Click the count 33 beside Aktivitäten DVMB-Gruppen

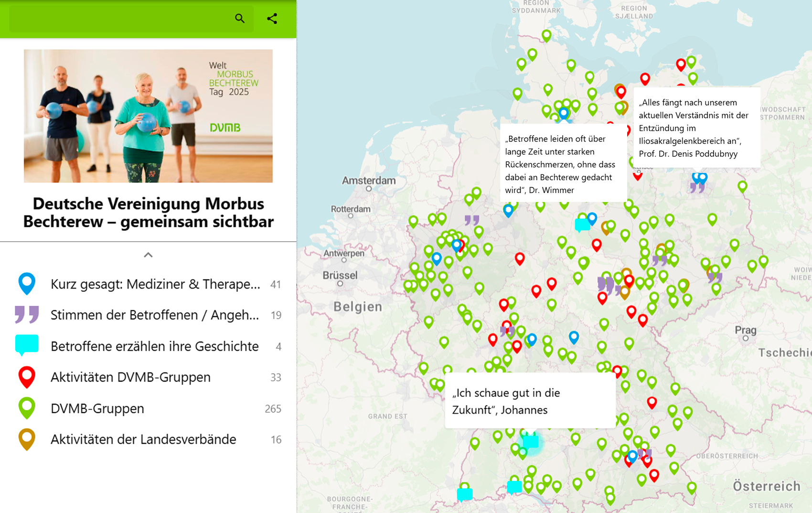[276, 377]
